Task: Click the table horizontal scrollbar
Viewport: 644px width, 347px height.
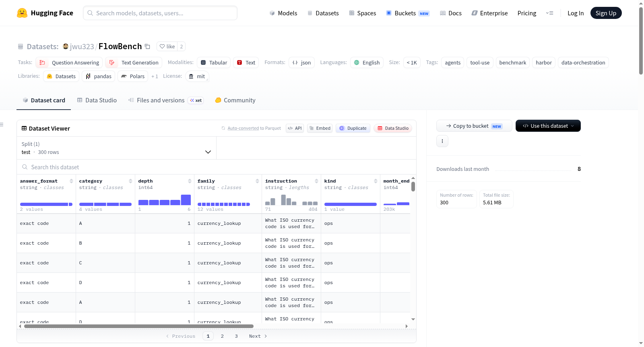Action: (139, 326)
